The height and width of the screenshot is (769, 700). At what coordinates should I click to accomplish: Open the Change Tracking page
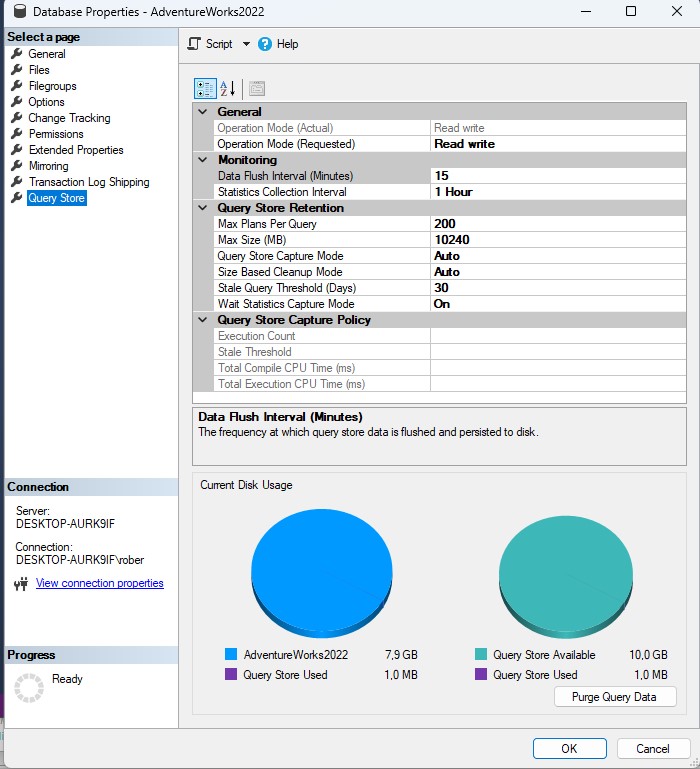[69, 118]
